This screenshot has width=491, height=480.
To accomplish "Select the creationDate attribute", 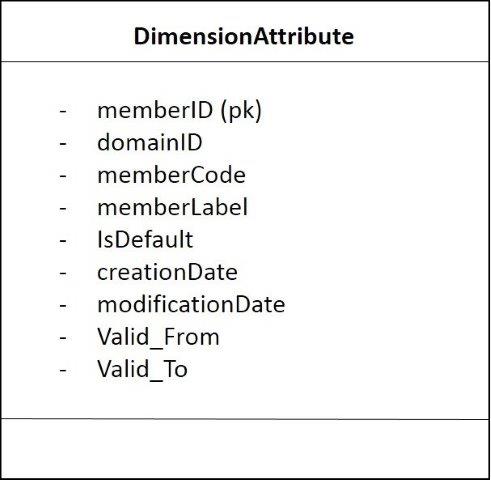I will click(x=167, y=272).
